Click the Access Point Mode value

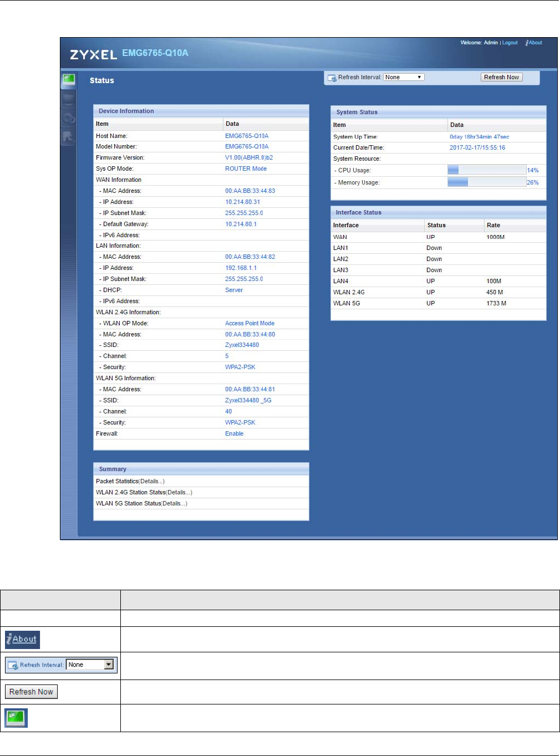[250, 323]
